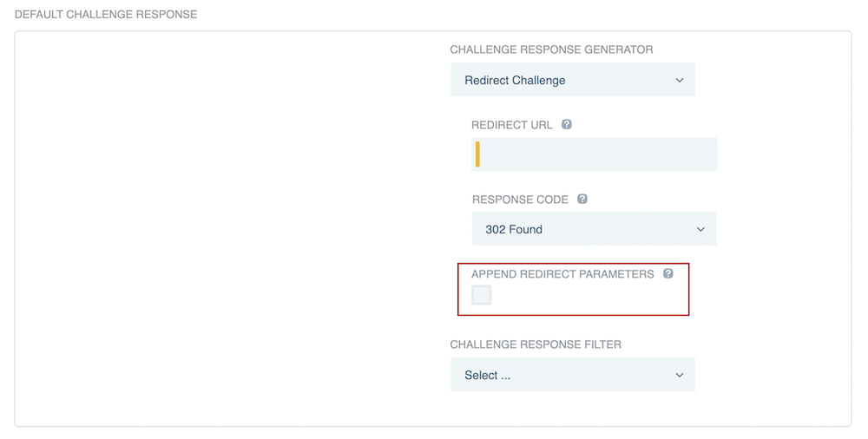Click the Challenge Response Filter label
Screen dimensions: 868x439
536,344
